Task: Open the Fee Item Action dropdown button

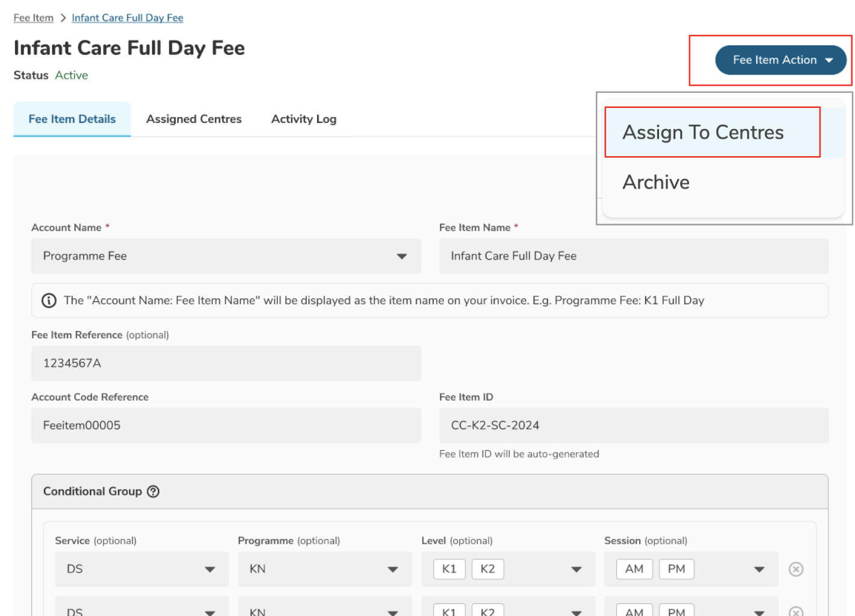Action: click(x=780, y=60)
